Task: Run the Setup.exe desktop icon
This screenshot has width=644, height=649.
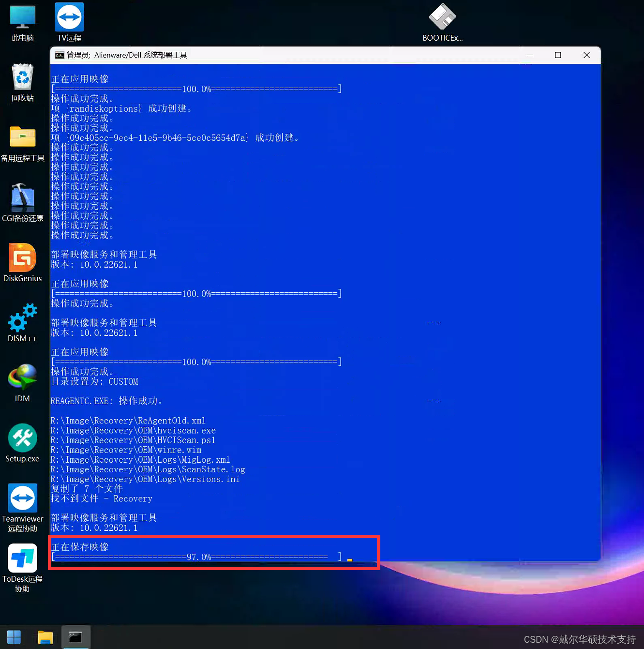Action: (23, 443)
